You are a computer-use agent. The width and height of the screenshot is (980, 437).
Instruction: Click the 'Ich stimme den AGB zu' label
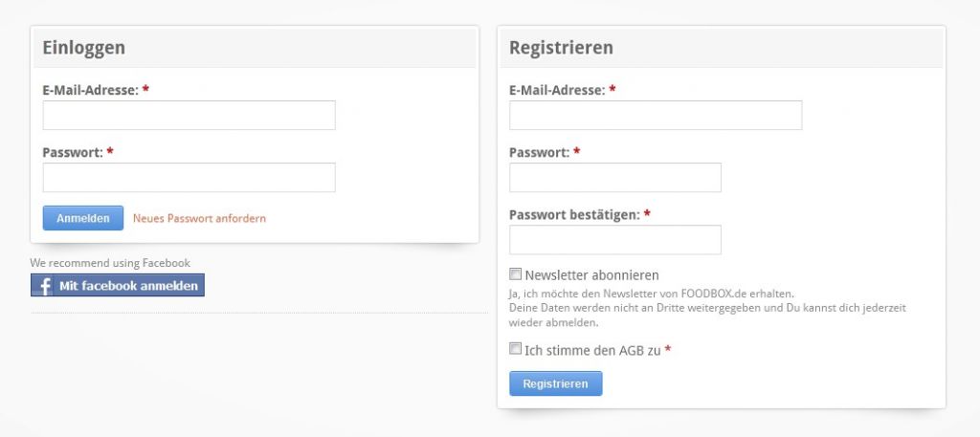592,350
